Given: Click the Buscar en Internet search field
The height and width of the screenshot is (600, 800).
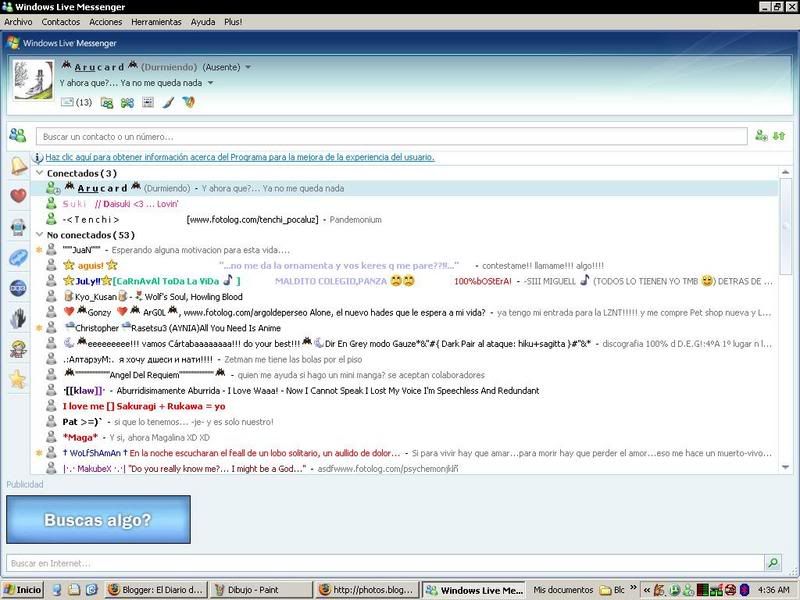Looking at the screenshot, I should pos(386,563).
